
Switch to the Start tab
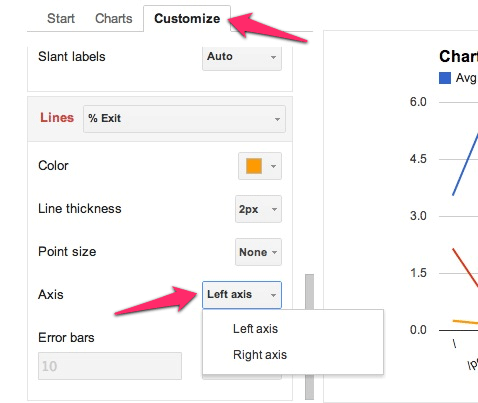click(x=61, y=19)
